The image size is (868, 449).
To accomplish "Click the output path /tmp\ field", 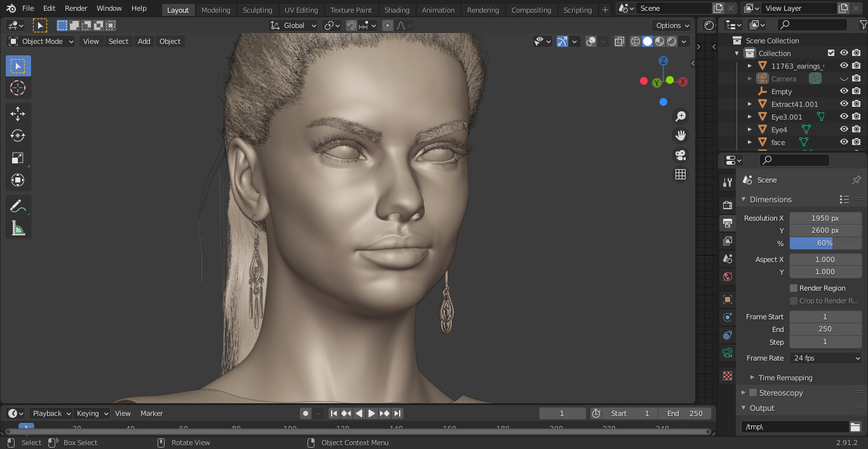I will 795,427.
